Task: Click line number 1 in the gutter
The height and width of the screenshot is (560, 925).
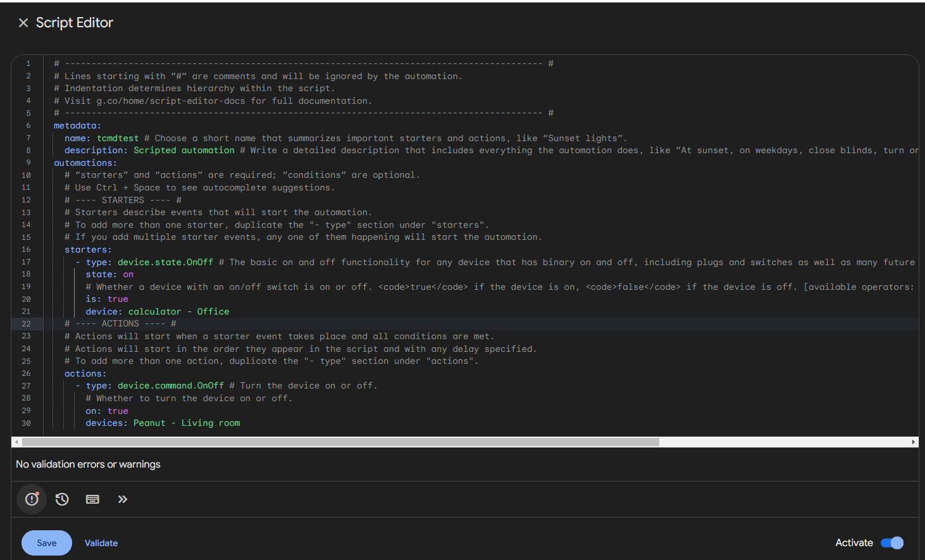Action: pos(28,64)
